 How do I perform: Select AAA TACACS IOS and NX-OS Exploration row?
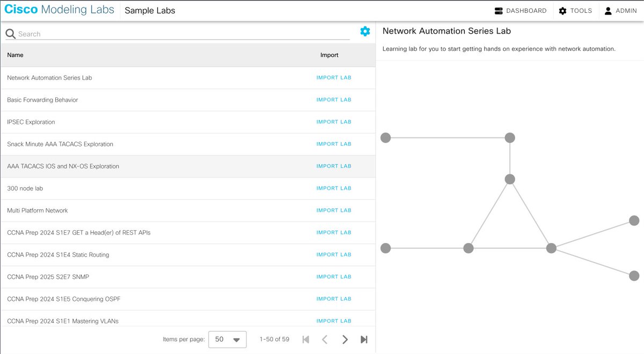(x=188, y=166)
